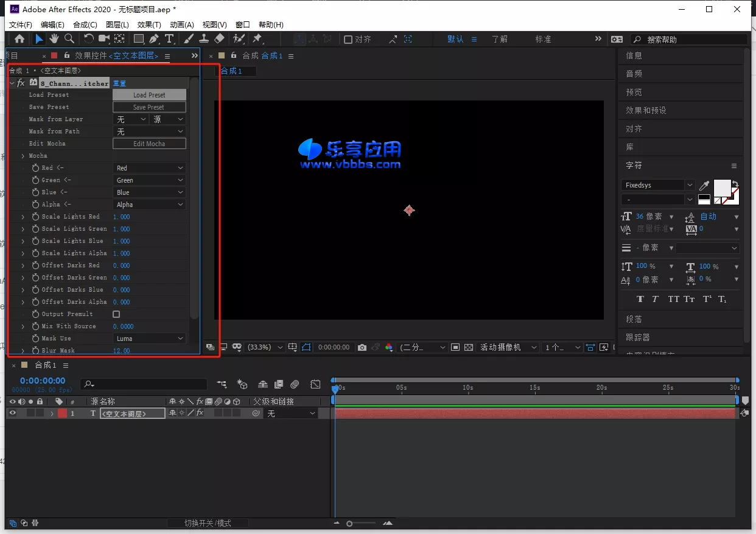Open the 效果(T) menu
Screen dimensions: 756x534
(150, 24)
